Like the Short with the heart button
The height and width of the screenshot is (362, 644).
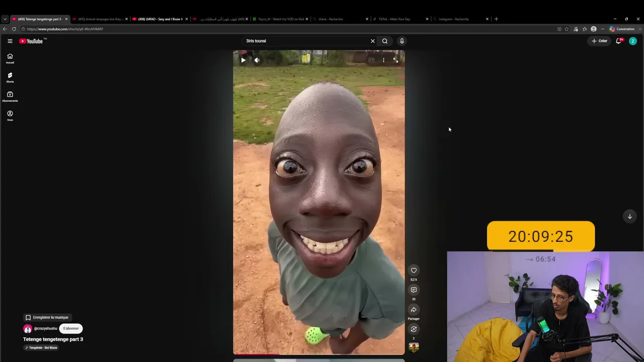[414, 270]
